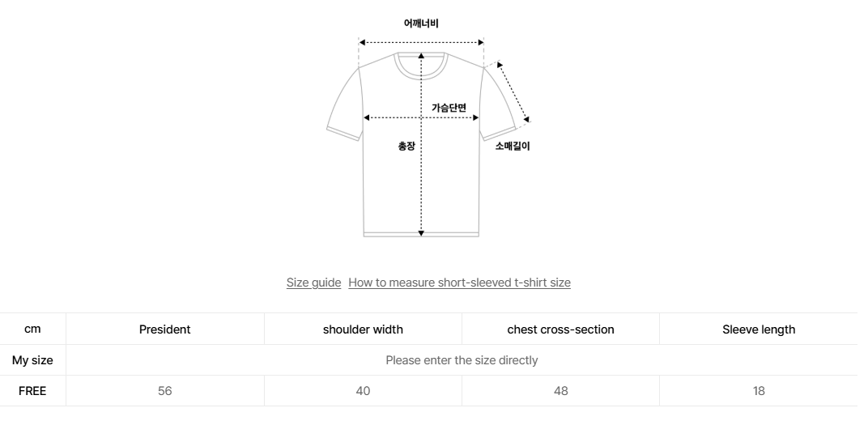Click the 56 value in FREE row

(165, 391)
